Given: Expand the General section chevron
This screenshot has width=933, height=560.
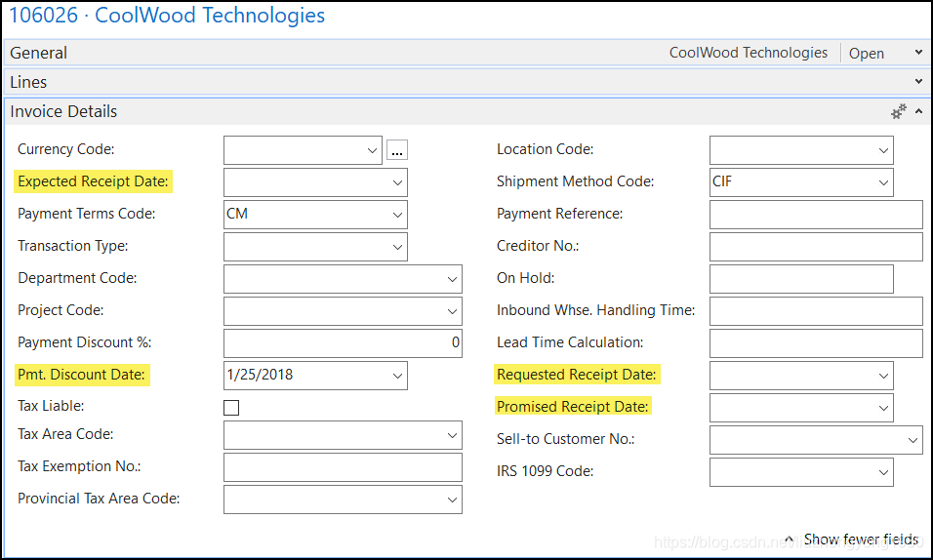Looking at the screenshot, I should pos(918,53).
